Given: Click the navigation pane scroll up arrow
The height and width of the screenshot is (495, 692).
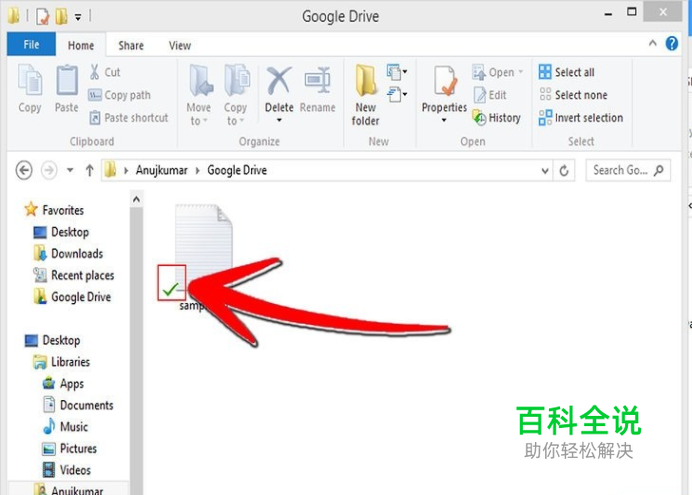Looking at the screenshot, I should coord(136,200).
